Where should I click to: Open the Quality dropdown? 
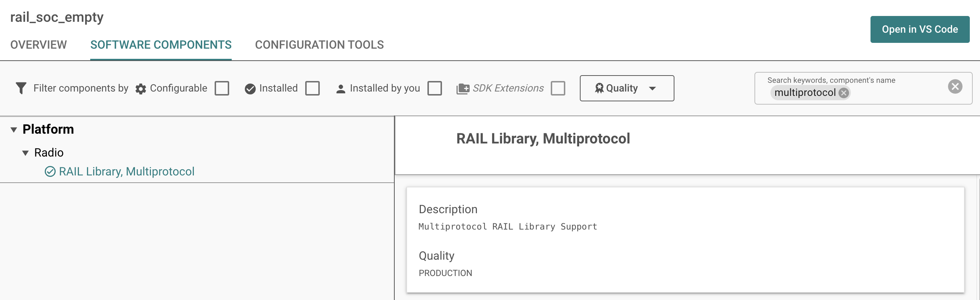[626, 88]
